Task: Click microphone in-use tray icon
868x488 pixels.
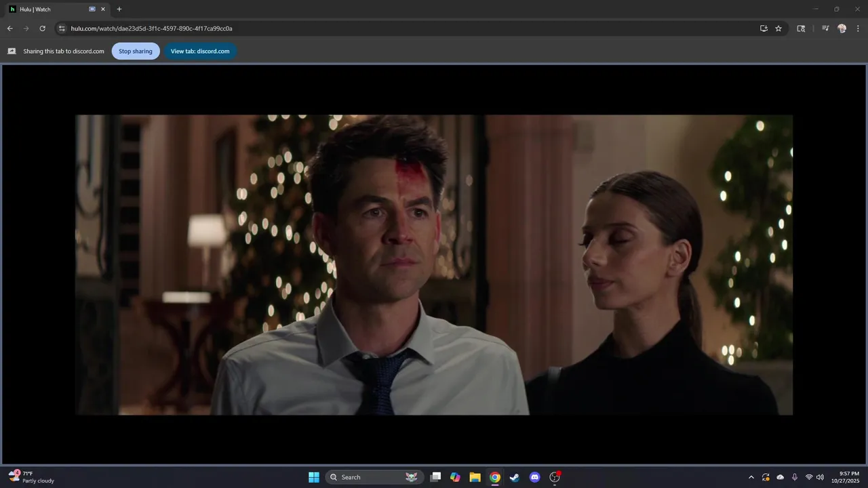Action: pyautogui.click(x=795, y=477)
